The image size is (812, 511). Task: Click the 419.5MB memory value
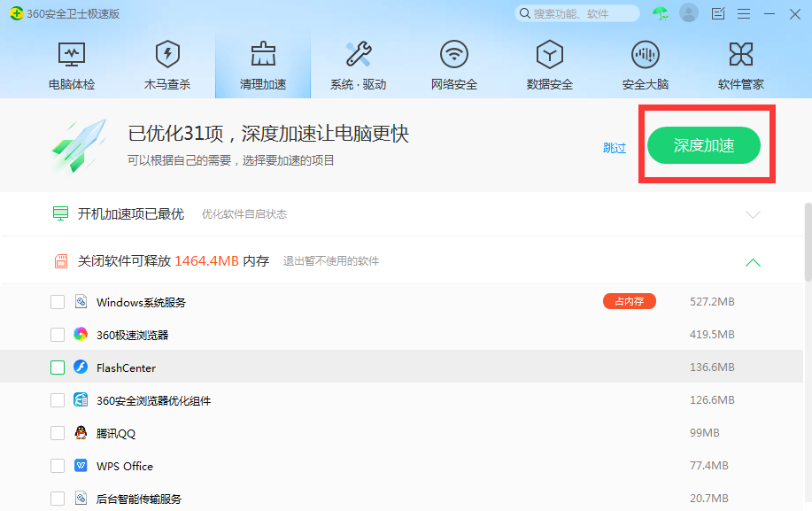coord(712,335)
